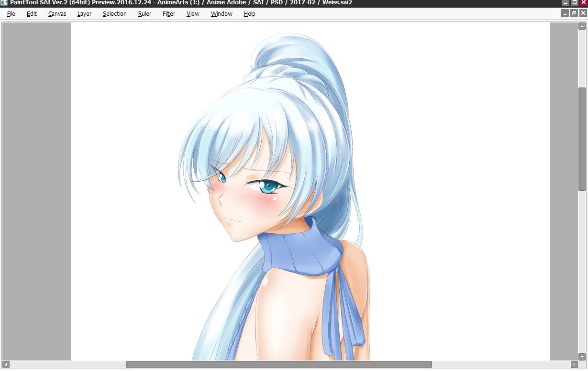Image resolution: width=588 pixels, height=371 pixels.
Task: Open the Selection menu
Action: pyautogui.click(x=114, y=13)
